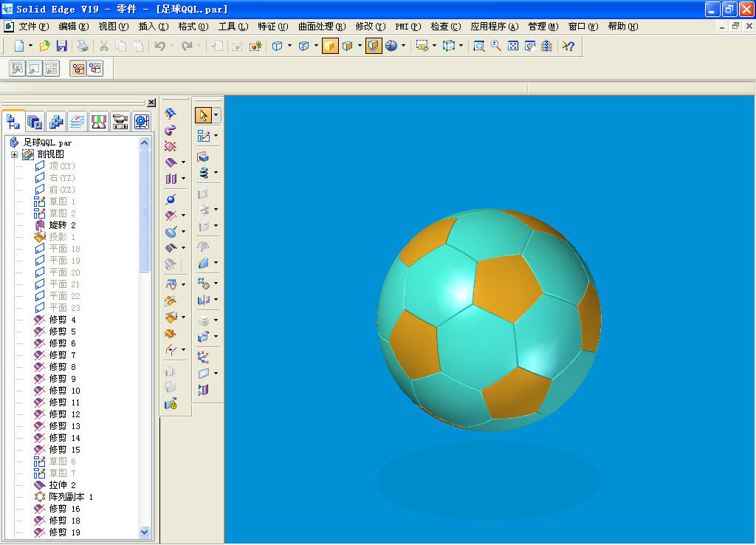Switch to the Feature Library EdgeBar tab
756x545 pixels.
point(34,122)
